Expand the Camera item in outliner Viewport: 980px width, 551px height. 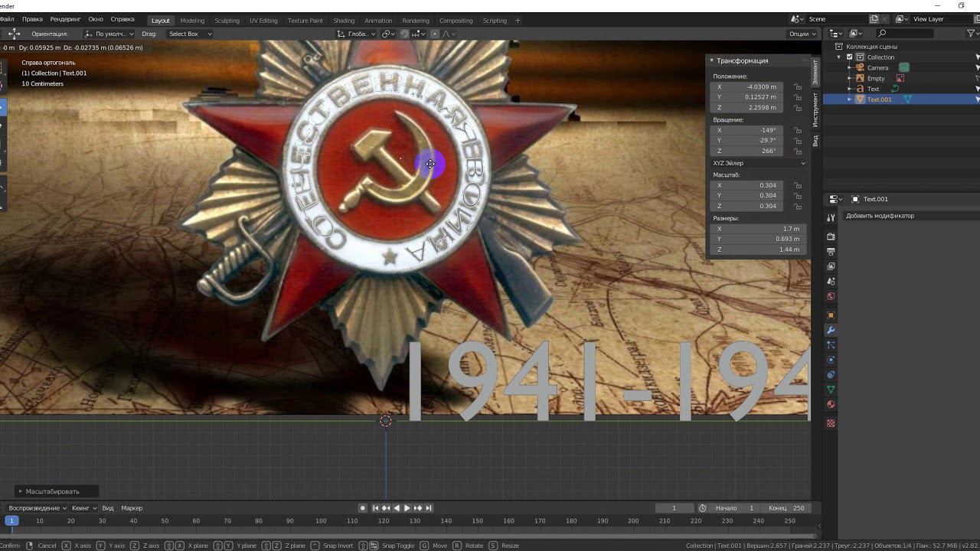click(x=850, y=67)
